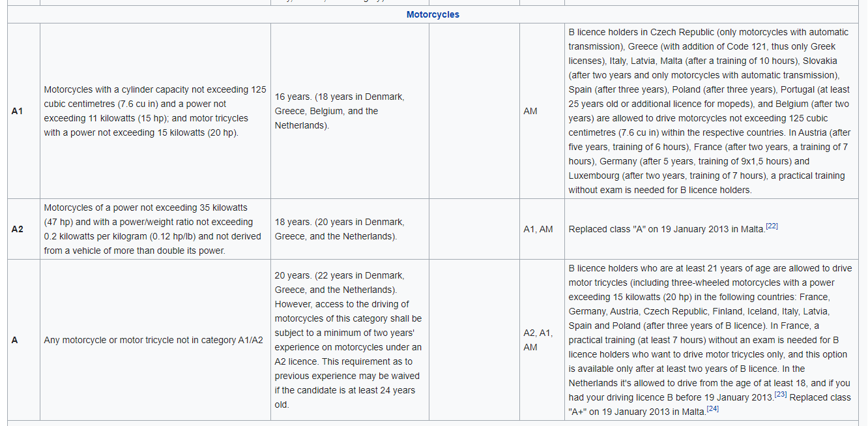Image resolution: width=868 pixels, height=426 pixels.
Task: Follow footnote reference 23
Action: tap(781, 395)
